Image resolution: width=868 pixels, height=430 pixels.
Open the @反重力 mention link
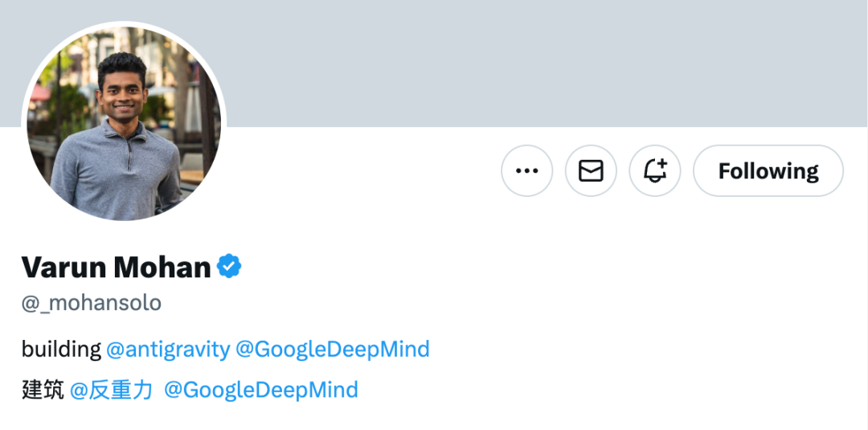tap(111, 391)
